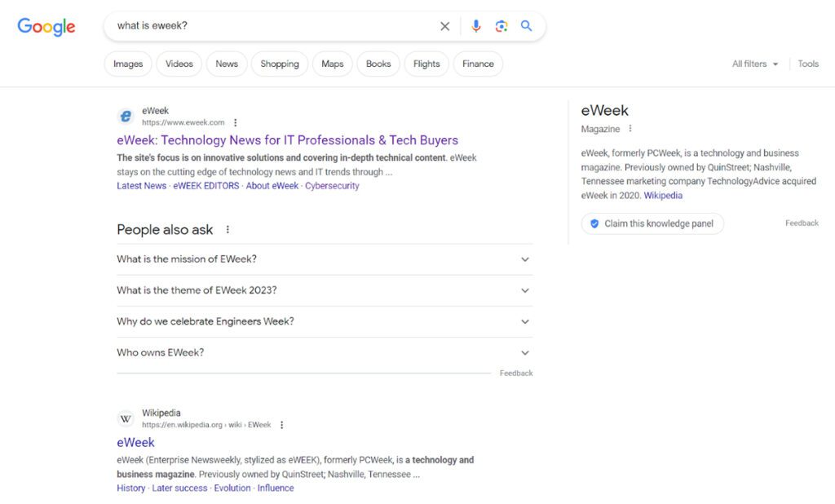
Task: Open the All filters dropdown
Action: (754, 64)
